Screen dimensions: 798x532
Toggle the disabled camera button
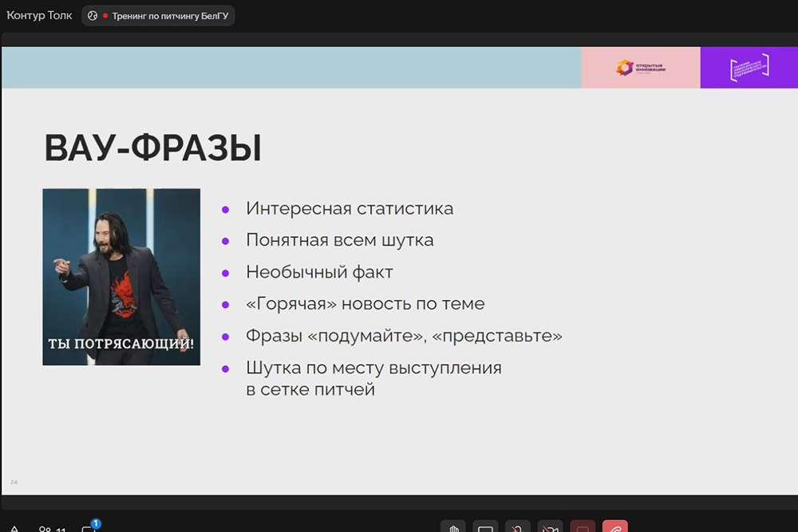(x=550, y=528)
